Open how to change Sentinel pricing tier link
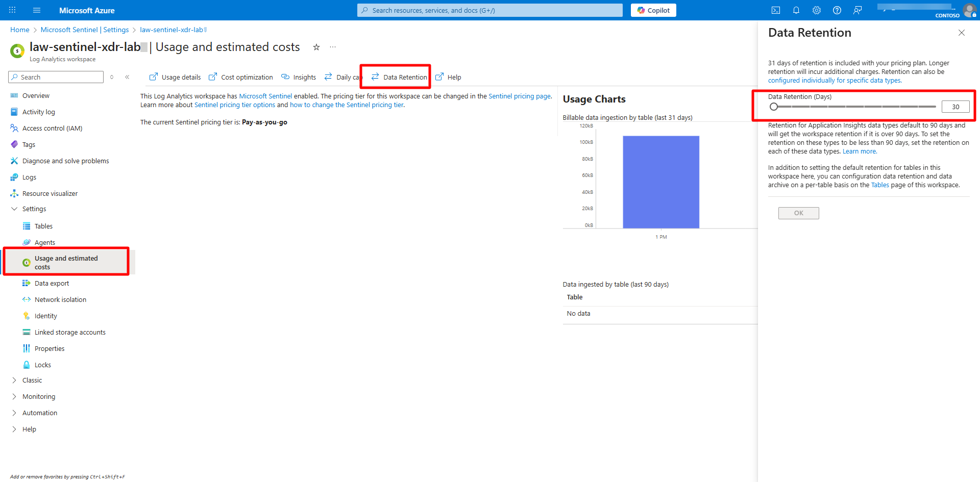The height and width of the screenshot is (482, 980). pos(347,105)
